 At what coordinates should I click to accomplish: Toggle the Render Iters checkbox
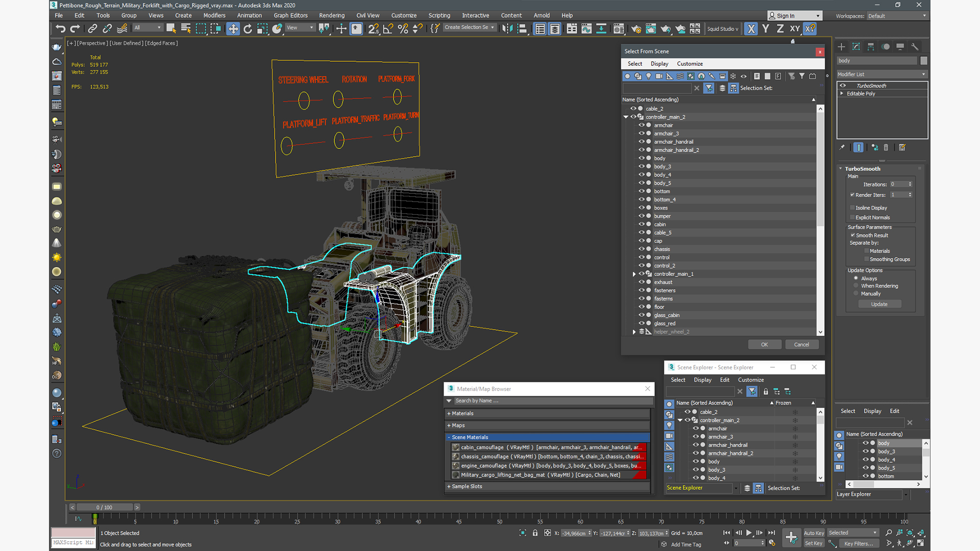point(852,195)
